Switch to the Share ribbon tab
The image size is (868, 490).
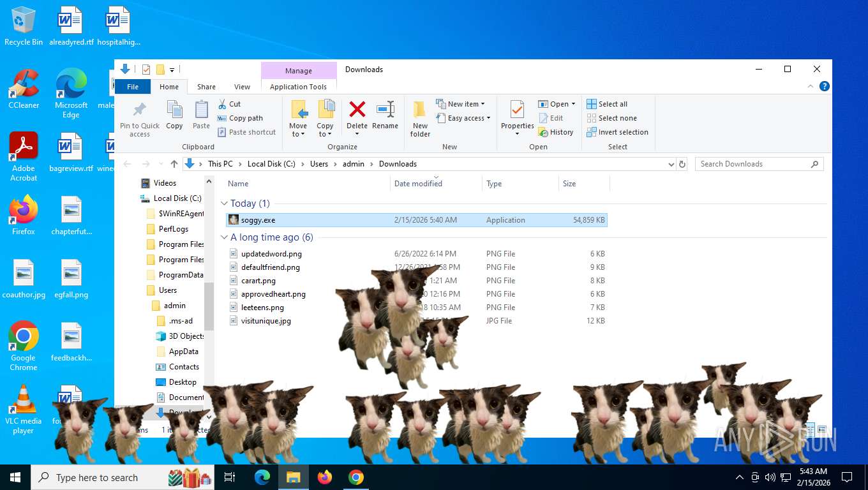(206, 87)
